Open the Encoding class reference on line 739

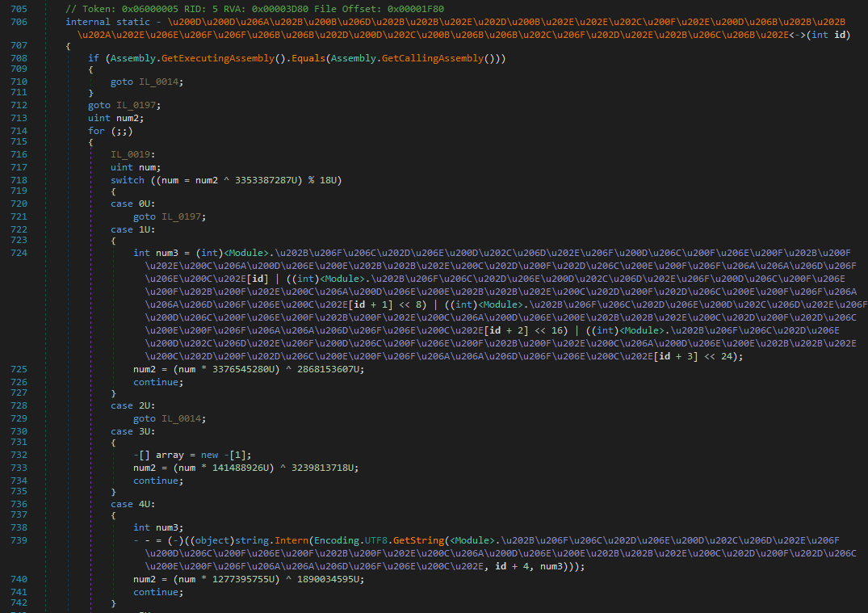pos(338,539)
